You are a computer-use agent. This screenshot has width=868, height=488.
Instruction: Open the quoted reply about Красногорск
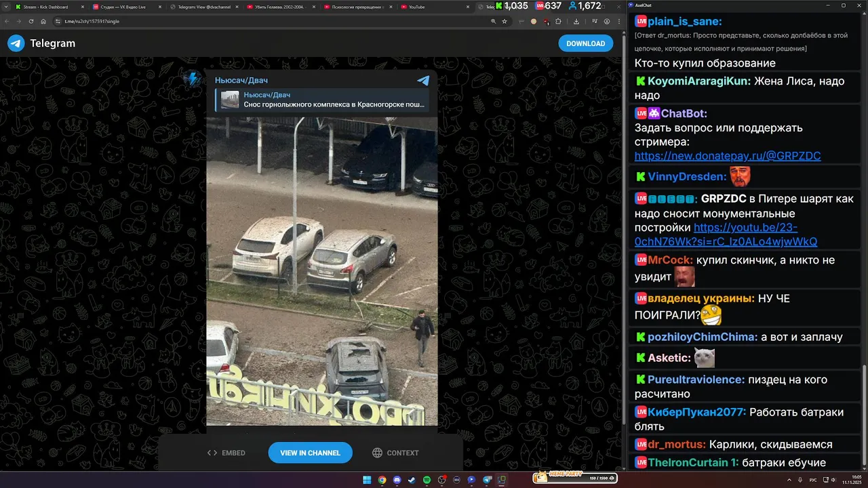[x=322, y=100]
